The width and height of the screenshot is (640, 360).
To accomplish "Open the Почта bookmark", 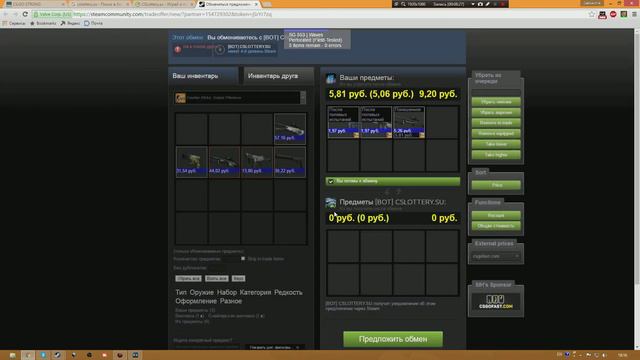I will 93,23.
